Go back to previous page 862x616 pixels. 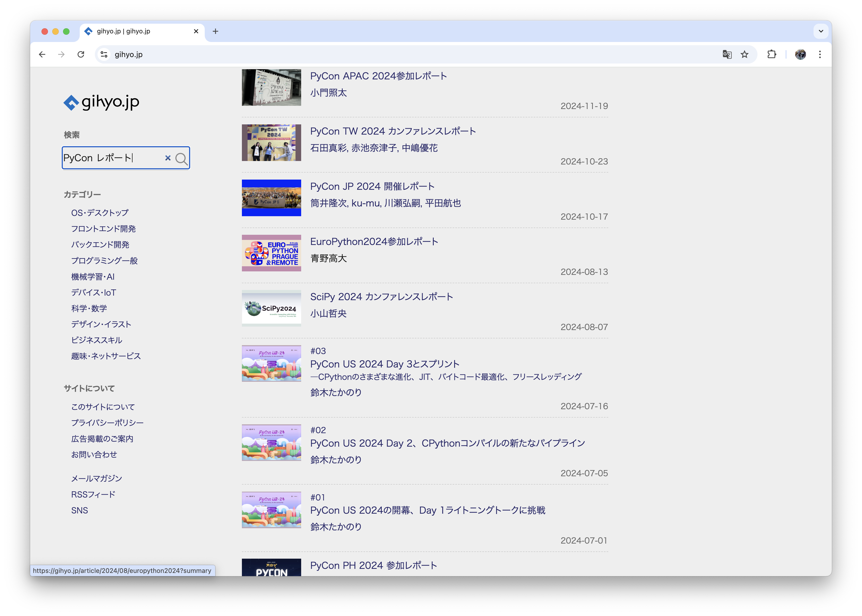pos(42,55)
